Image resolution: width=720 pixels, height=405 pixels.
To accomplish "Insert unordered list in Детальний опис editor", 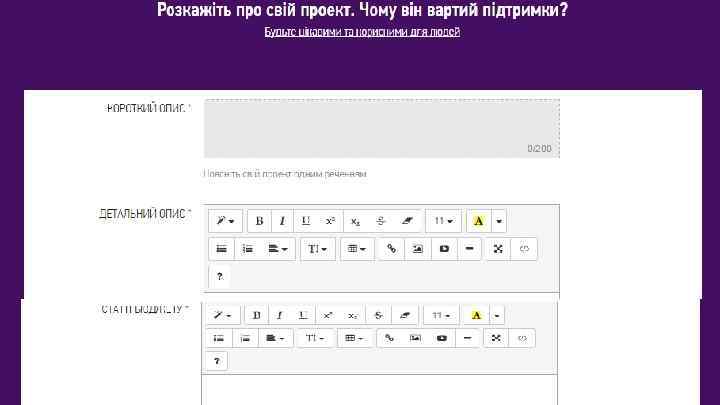I will click(x=221, y=249).
